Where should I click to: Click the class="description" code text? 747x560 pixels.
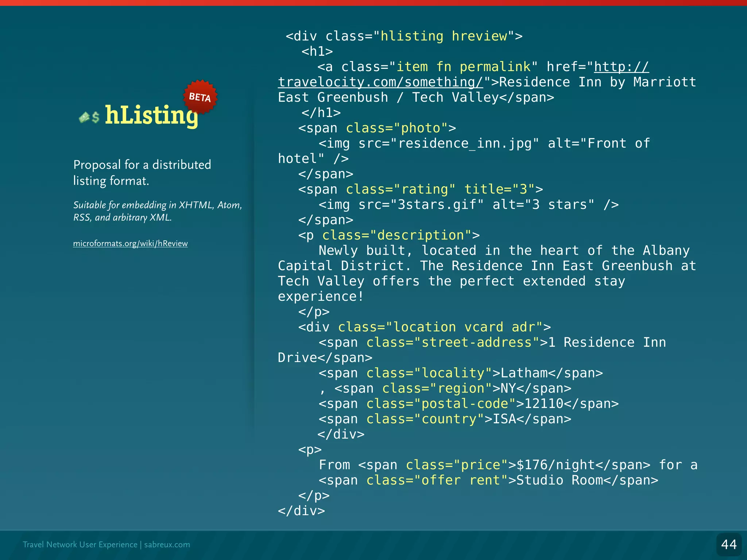pyautogui.click(x=397, y=235)
